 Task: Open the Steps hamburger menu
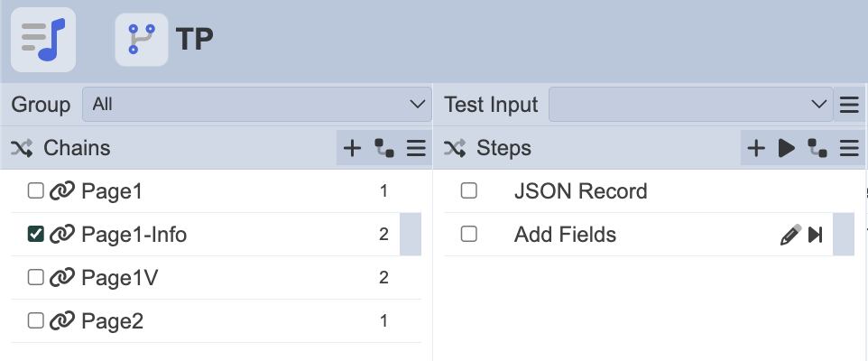[x=849, y=148]
